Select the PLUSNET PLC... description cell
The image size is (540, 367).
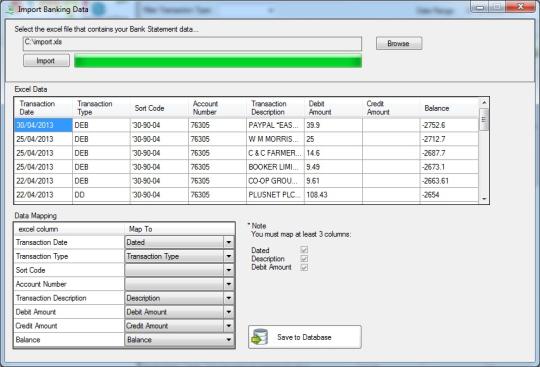point(275,195)
